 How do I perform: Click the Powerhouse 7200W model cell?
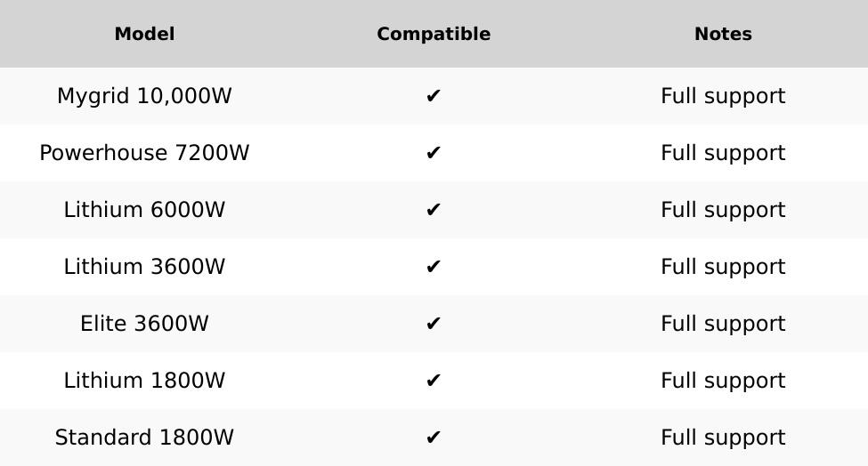tap(144, 153)
